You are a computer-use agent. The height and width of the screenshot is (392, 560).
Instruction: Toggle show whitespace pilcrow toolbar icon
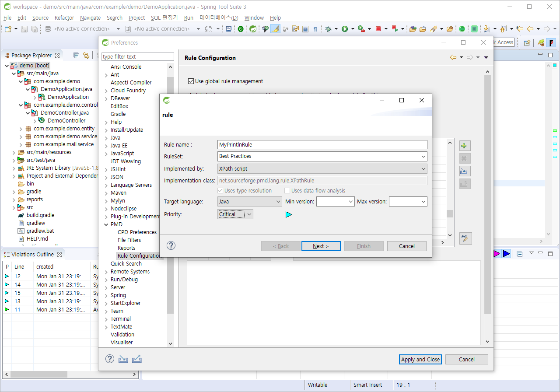pos(315,29)
